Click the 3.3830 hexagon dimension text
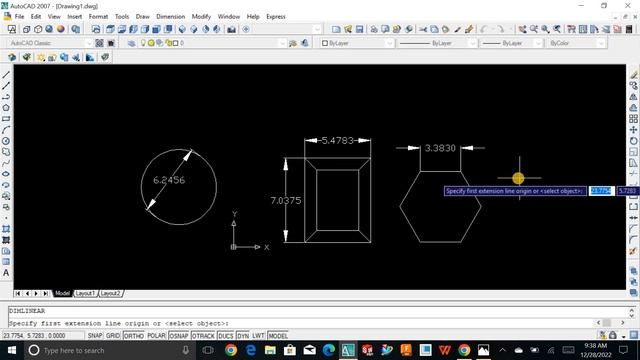This screenshot has width=640, height=360. click(x=440, y=148)
